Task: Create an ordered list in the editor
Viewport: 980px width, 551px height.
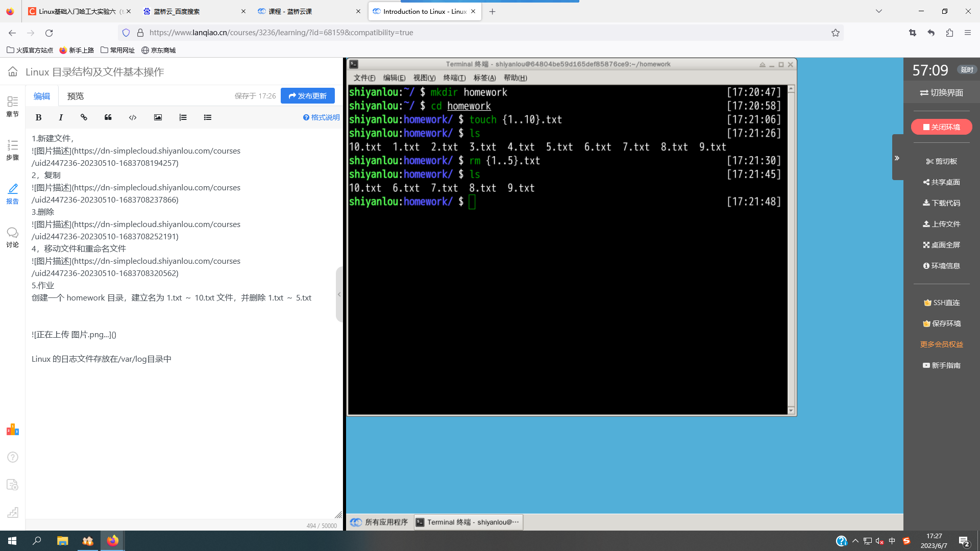Action: 183,117
